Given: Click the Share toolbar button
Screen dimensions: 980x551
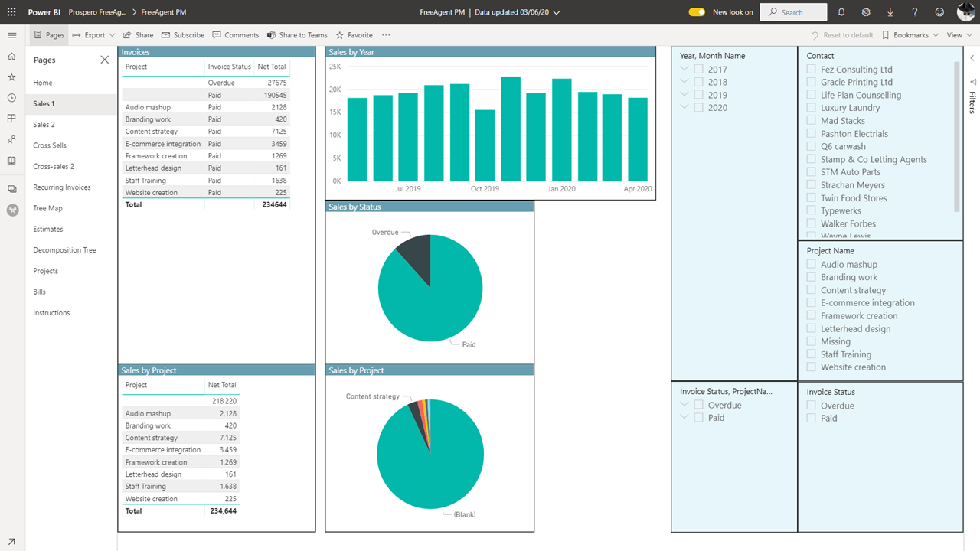Looking at the screenshot, I should [x=138, y=35].
